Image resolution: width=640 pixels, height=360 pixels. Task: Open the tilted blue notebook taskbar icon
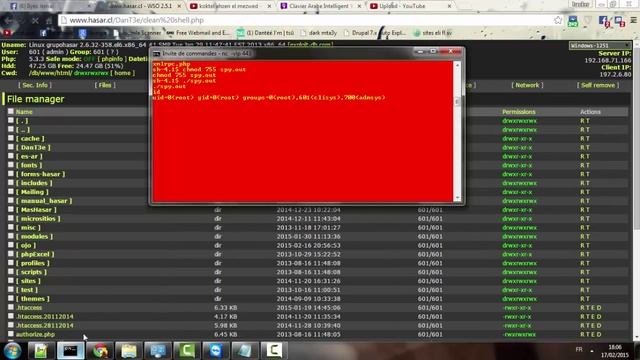point(245,351)
